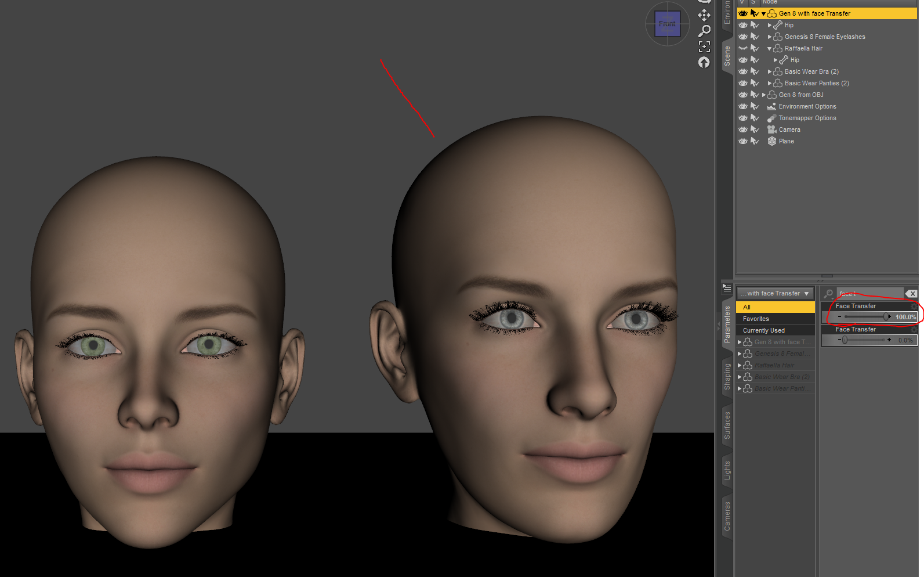Hide the Camera node with its eye icon
The image size is (924, 577).
coord(742,129)
